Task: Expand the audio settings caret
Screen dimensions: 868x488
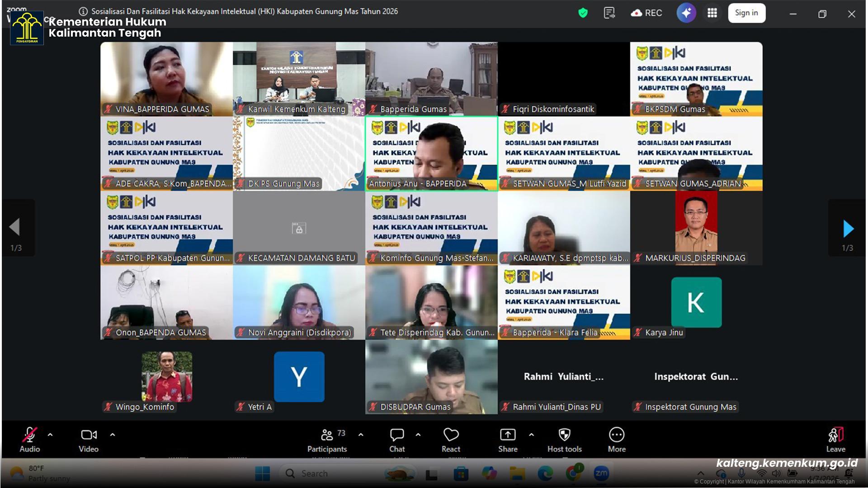Action: [x=50, y=435]
